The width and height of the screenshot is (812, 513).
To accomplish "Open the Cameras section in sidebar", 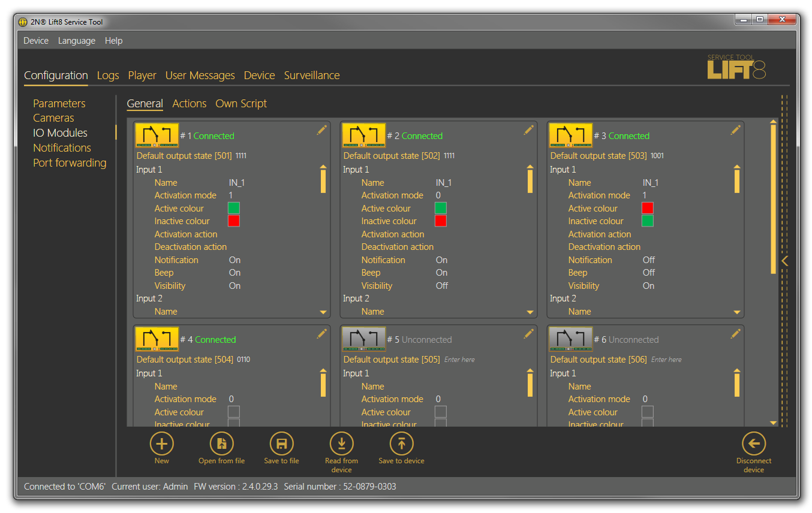I will click(x=53, y=118).
